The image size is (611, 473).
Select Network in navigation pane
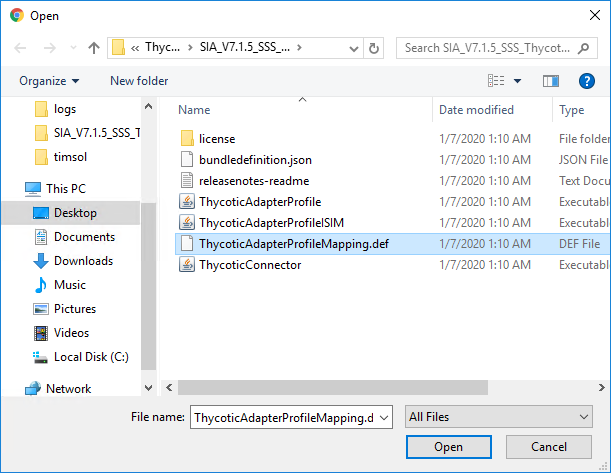coord(58,388)
